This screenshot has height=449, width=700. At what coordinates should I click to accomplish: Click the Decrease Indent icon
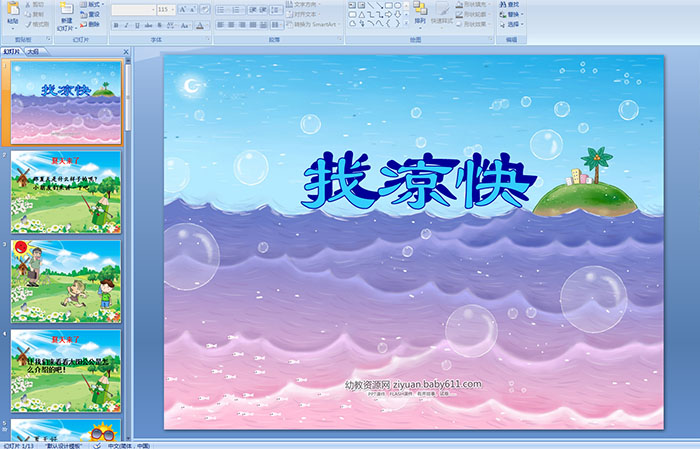tap(253, 9)
